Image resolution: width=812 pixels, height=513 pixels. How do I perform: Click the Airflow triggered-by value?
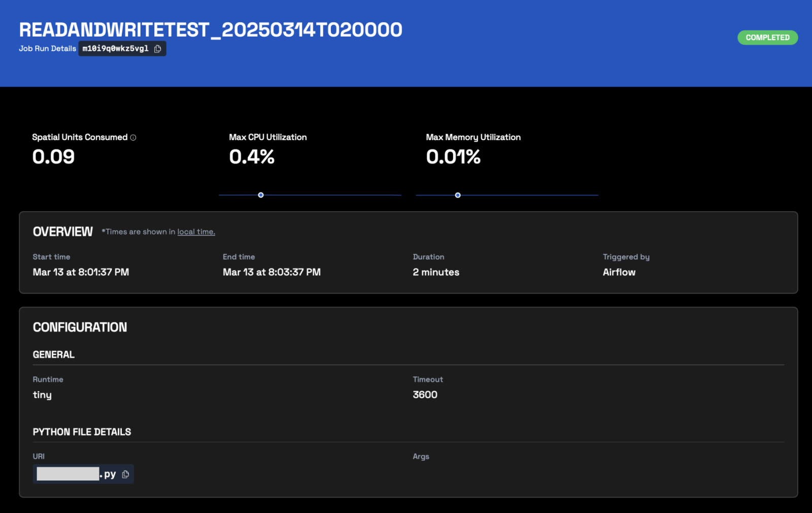(619, 272)
